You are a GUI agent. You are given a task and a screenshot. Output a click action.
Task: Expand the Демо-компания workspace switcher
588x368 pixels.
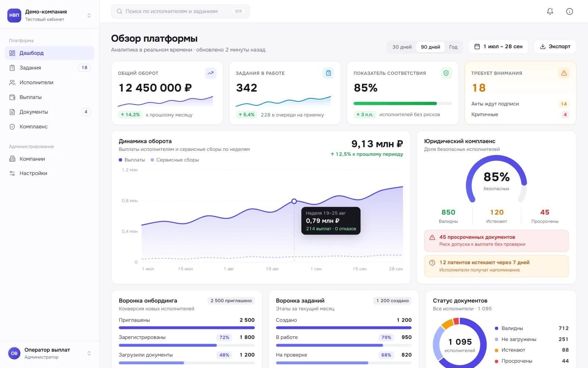point(50,15)
